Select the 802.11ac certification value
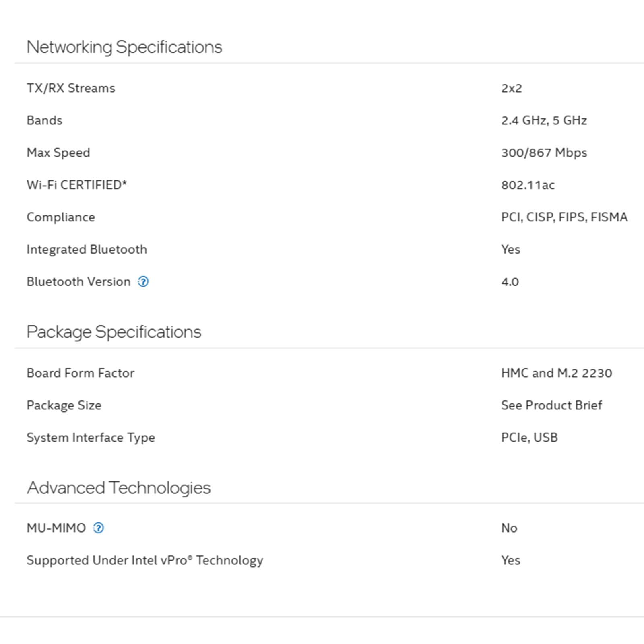Viewport: 644px width, 644px height. 528,185
